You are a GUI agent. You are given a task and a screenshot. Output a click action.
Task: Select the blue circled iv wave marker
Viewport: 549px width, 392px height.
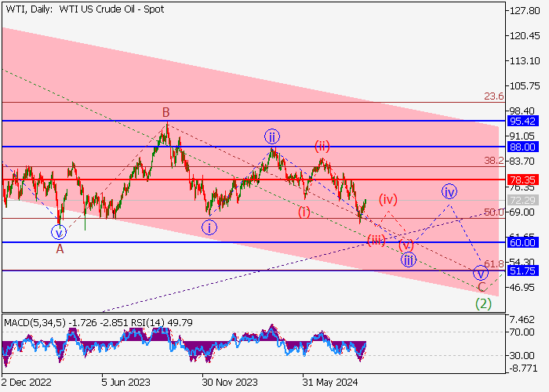click(x=449, y=191)
